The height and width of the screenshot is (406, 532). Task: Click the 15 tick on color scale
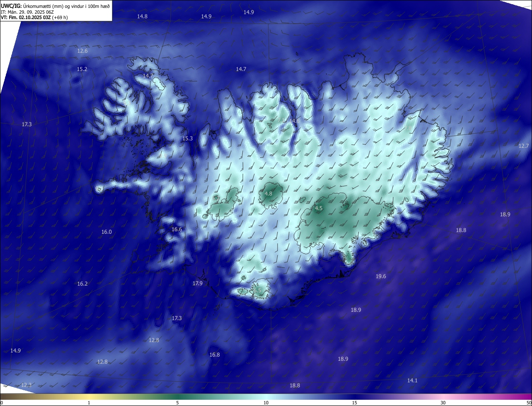[355, 403]
